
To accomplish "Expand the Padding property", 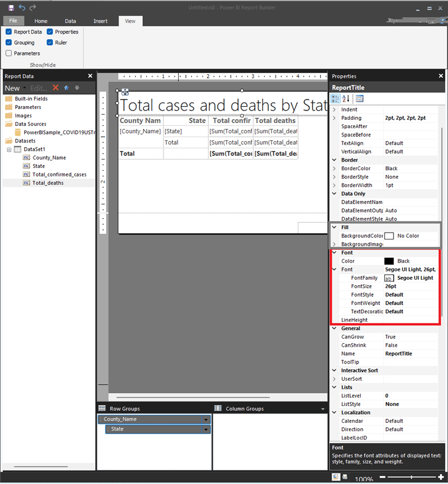I will (x=334, y=118).
